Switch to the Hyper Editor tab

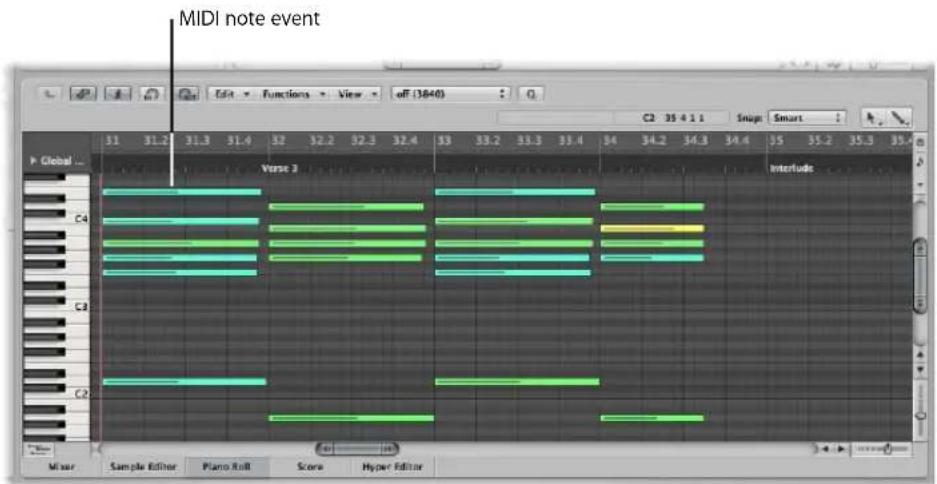392,467
